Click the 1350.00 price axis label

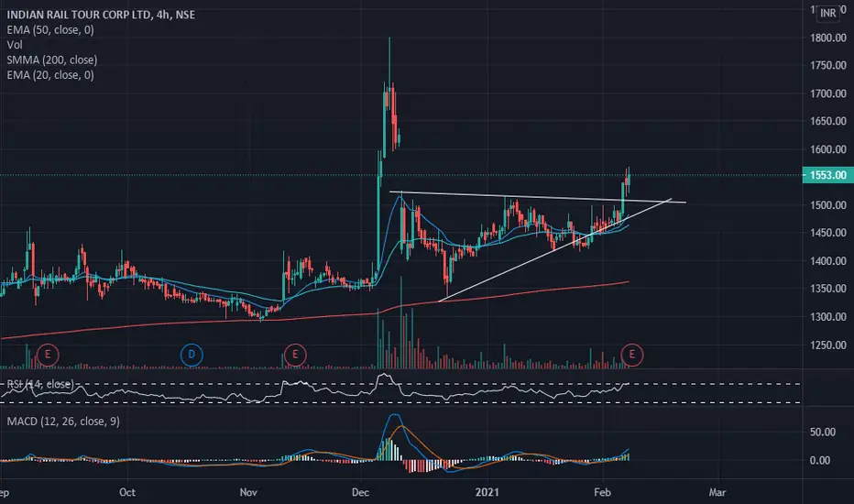coord(827,289)
